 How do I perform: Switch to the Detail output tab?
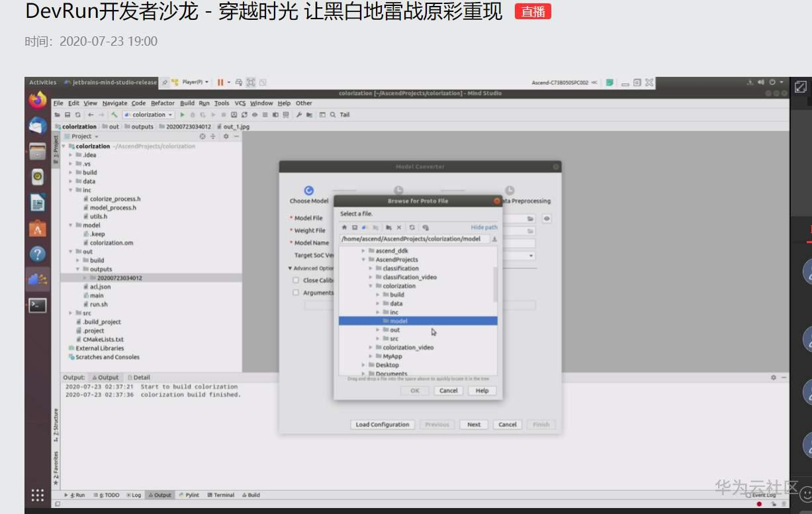[139, 378]
